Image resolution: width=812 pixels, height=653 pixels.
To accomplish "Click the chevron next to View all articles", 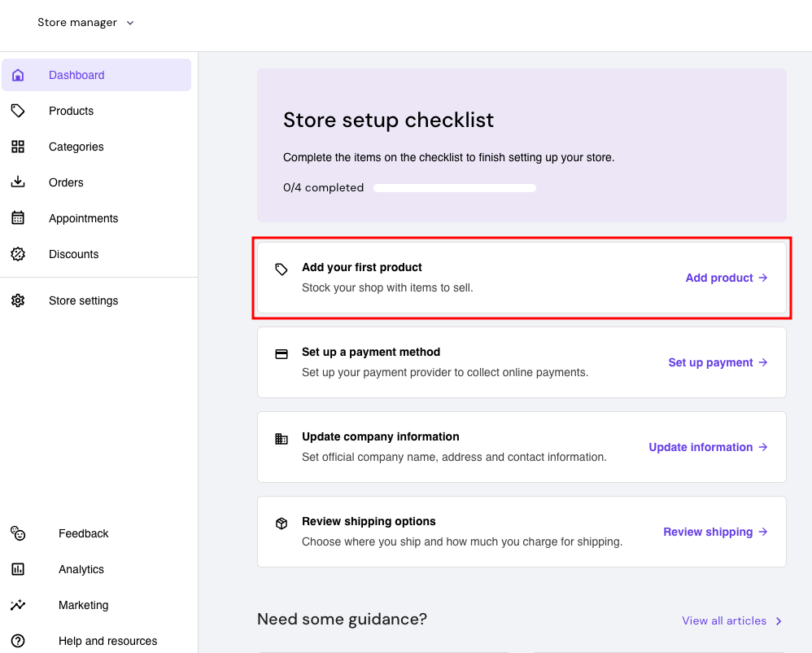I will [778, 620].
